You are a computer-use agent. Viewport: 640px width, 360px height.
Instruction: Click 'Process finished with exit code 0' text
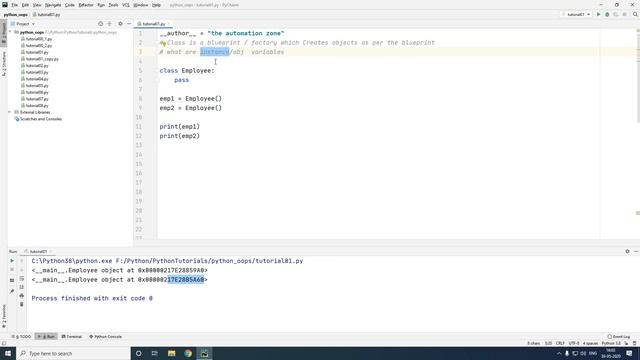(x=92, y=298)
